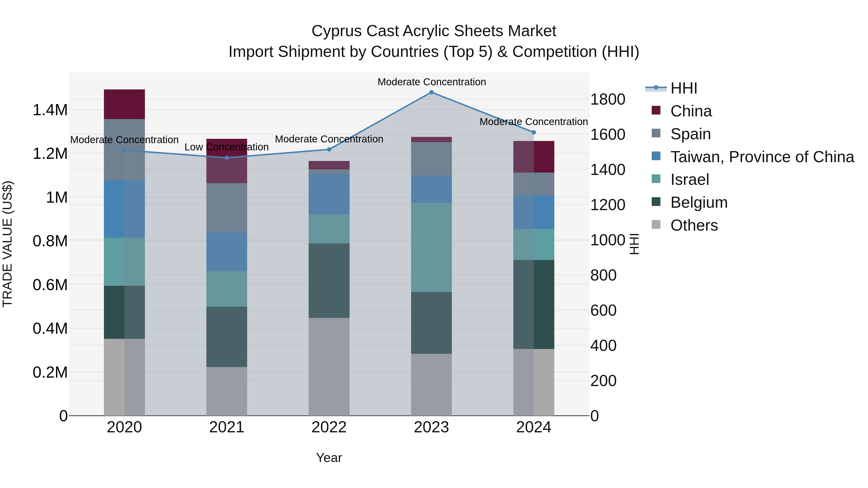Click the China legend color swatch

coord(656,110)
